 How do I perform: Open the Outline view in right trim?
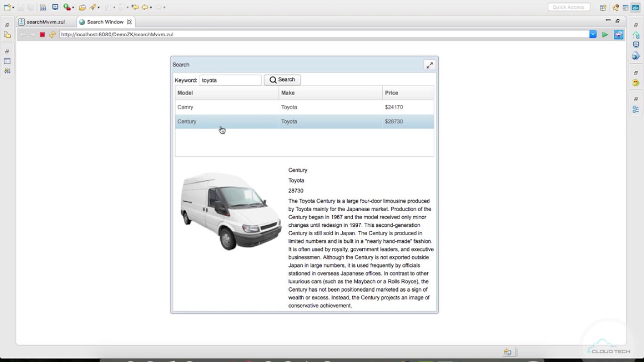636,109
